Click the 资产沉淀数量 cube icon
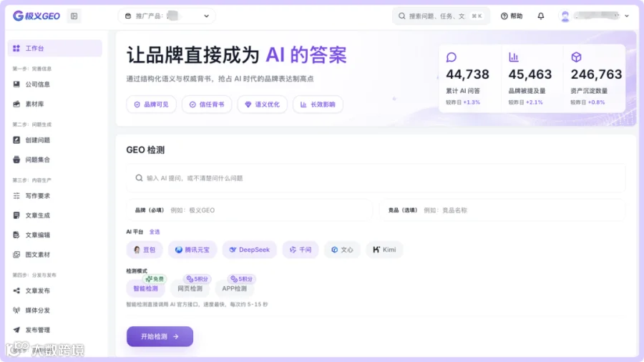Image resolution: width=644 pixels, height=362 pixels. (576, 57)
